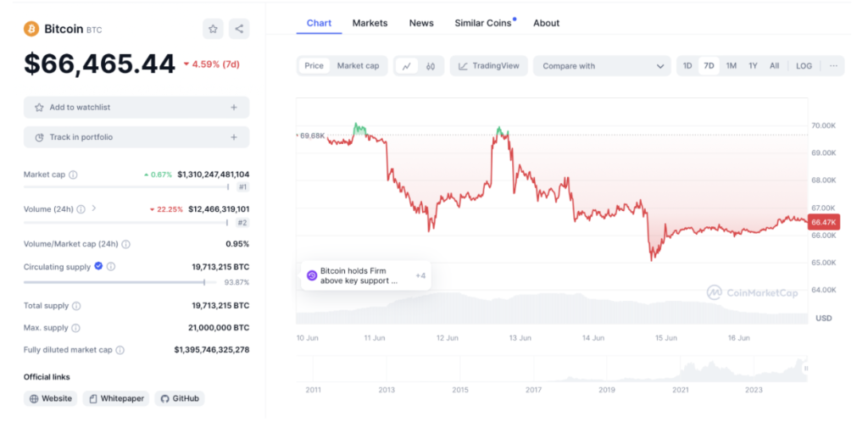Click the #1 market cap rank badge
868x433 pixels.
click(x=242, y=187)
